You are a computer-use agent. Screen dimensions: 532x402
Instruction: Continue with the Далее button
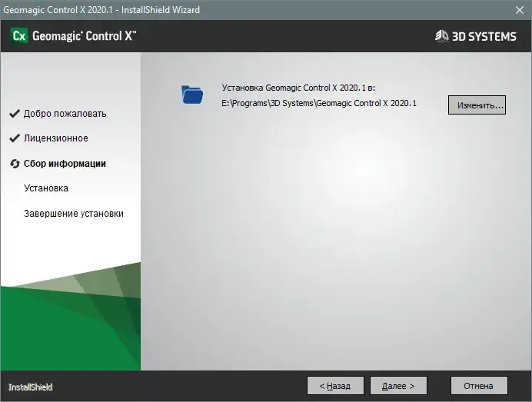pyautogui.click(x=398, y=386)
